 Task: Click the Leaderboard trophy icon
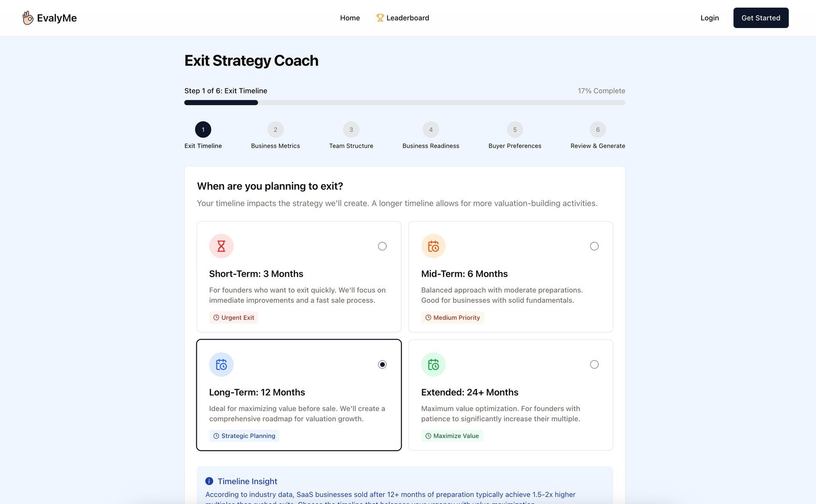pos(380,18)
